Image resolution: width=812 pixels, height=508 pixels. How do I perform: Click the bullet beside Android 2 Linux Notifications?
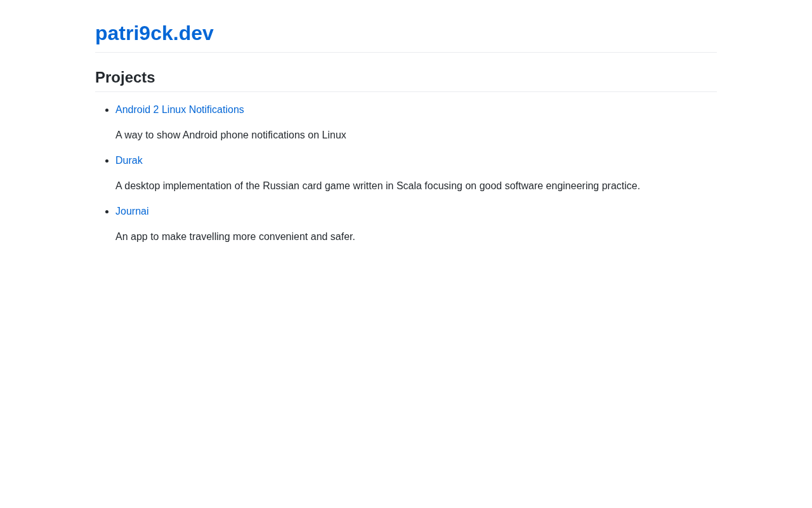click(x=107, y=110)
